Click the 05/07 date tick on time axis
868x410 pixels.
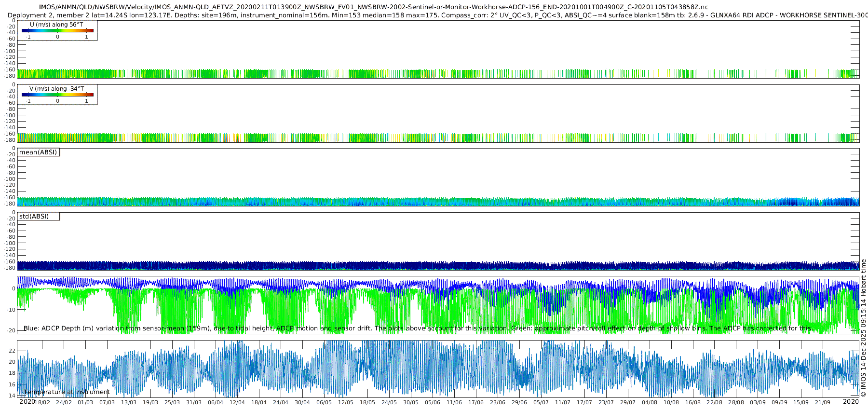click(x=541, y=402)
